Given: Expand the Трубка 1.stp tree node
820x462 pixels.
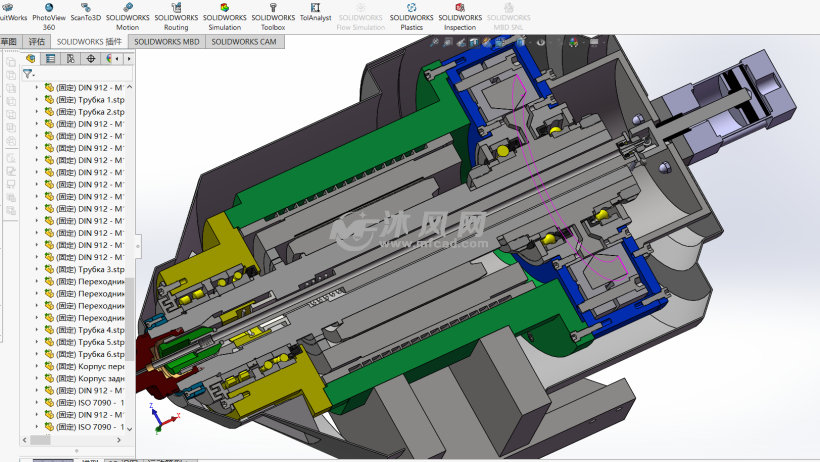Looking at the screenshot, I should 37,100.
